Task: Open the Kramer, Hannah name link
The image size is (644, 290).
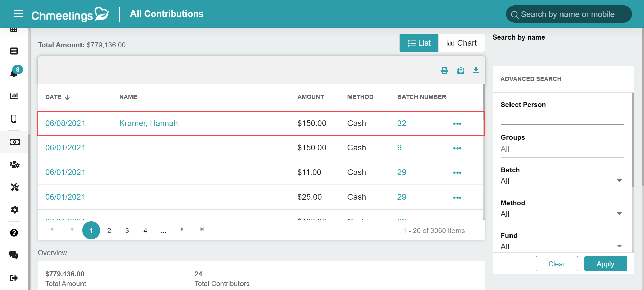Action: pos(149,123)
